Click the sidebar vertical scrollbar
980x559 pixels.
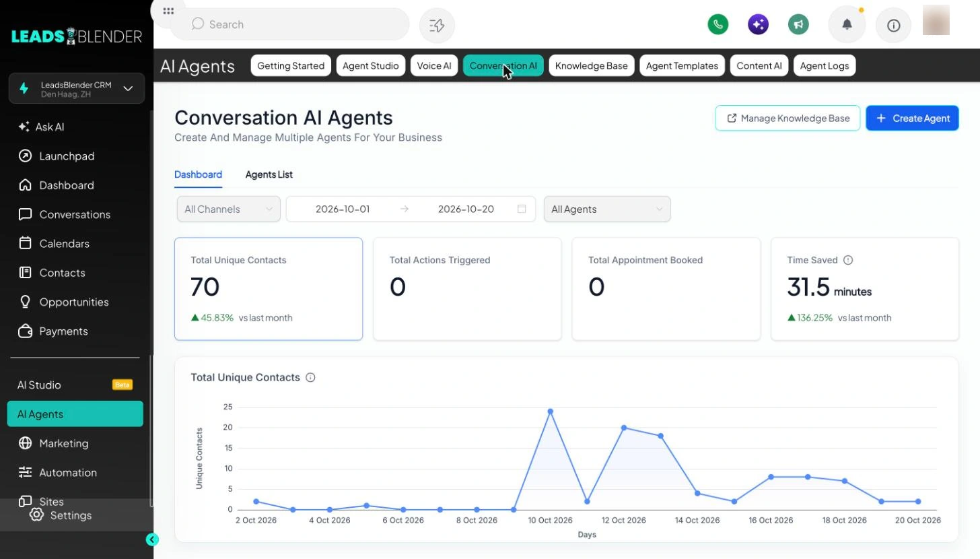pos(151,431)
